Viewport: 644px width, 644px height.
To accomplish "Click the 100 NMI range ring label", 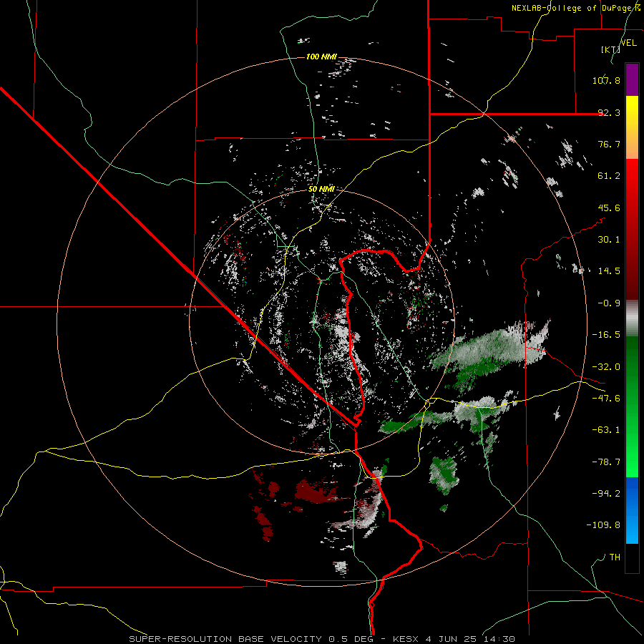I will point(321,57).
